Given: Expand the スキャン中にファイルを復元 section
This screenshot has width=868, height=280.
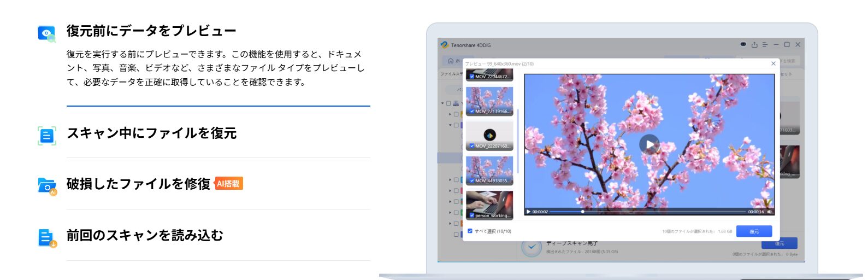Looking at the screenshot, I should (151, 133).
